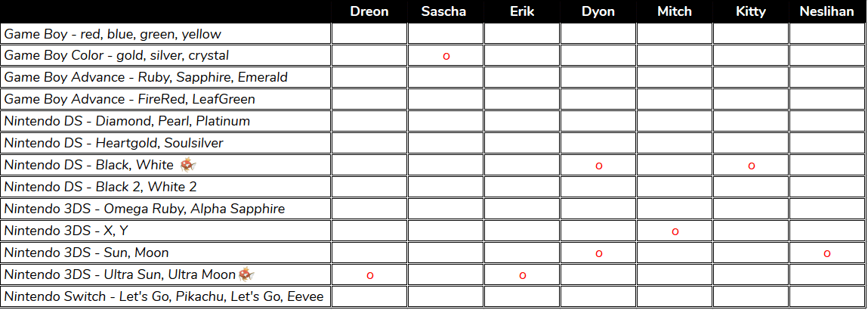Viewport: 868px width, 310px height.
Task: Click Neslihan's empty cell for Heartgold, Soulsilver
Action: pyautogui.click(x=827, y=144)
